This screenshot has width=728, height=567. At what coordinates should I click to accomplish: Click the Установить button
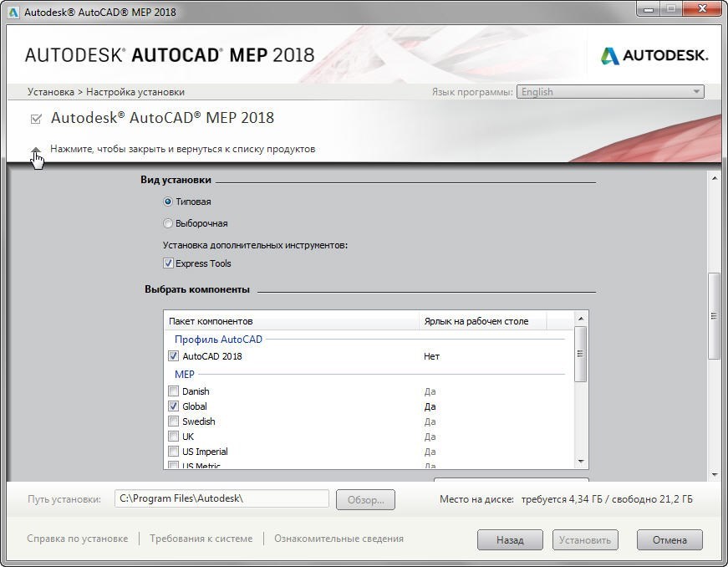point(585,540)
